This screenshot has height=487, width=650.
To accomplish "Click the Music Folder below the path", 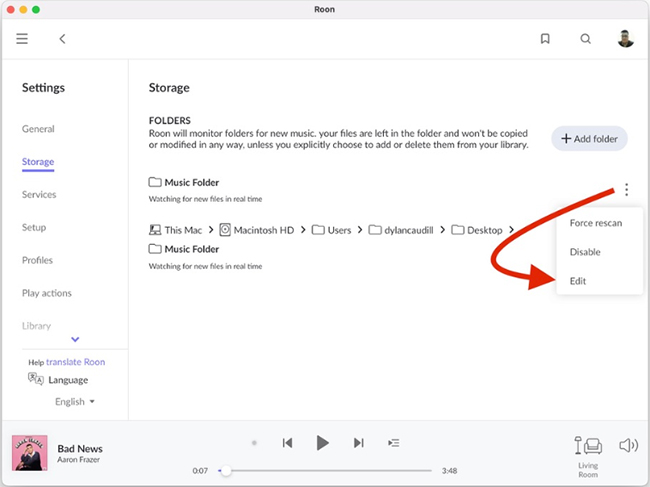I will pos(184,249).
